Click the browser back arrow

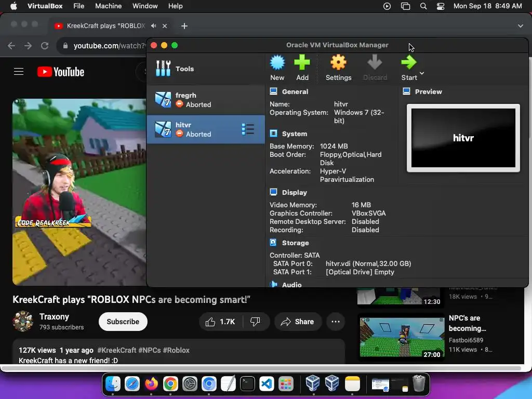pos(11,46)
